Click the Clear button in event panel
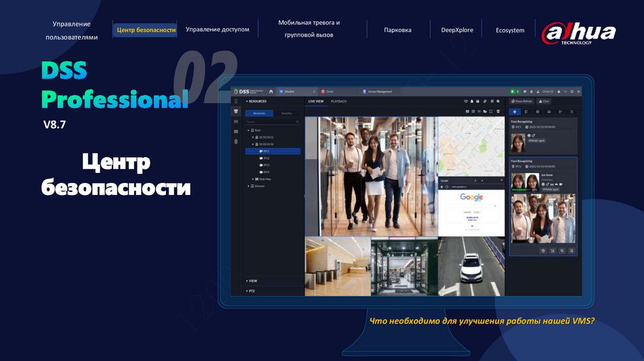Image resolution: width=644 pixels, height=361 pixels. [543, 101]
